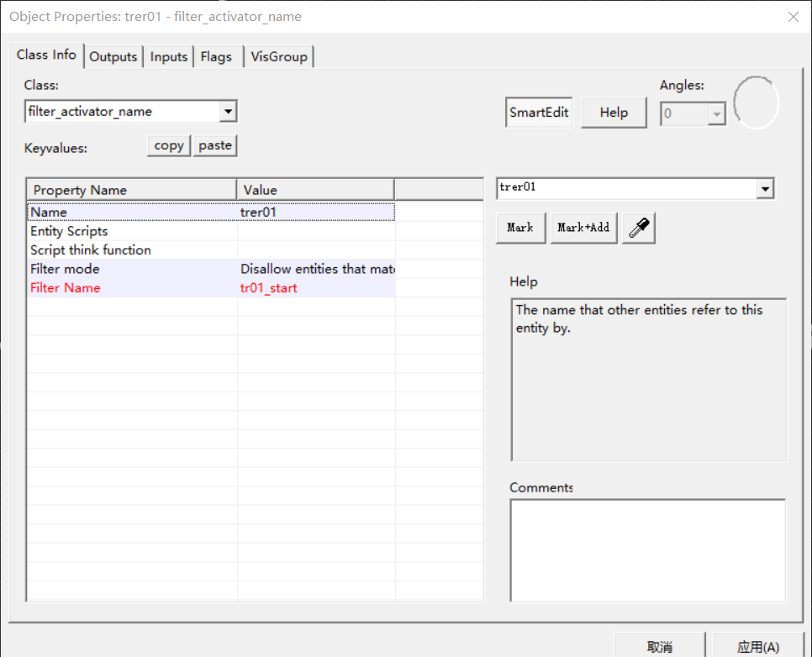812x657 pixels.
Task: Close the Object Properties dialog
Action: (x=793, y=17)
